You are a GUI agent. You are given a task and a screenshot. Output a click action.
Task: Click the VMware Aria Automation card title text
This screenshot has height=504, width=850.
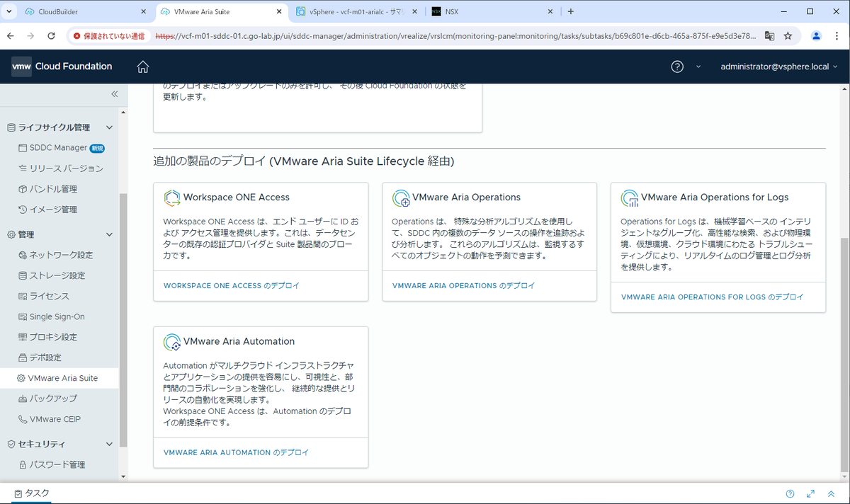tap(239, 341)
